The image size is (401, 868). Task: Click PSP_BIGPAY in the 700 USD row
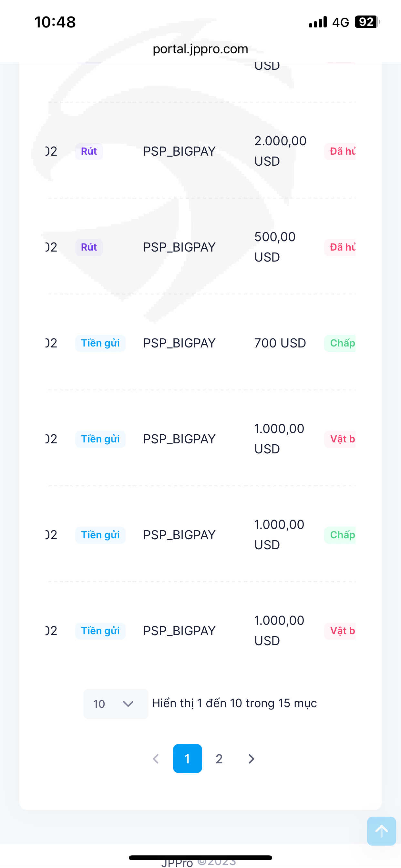tap(179, 343)
